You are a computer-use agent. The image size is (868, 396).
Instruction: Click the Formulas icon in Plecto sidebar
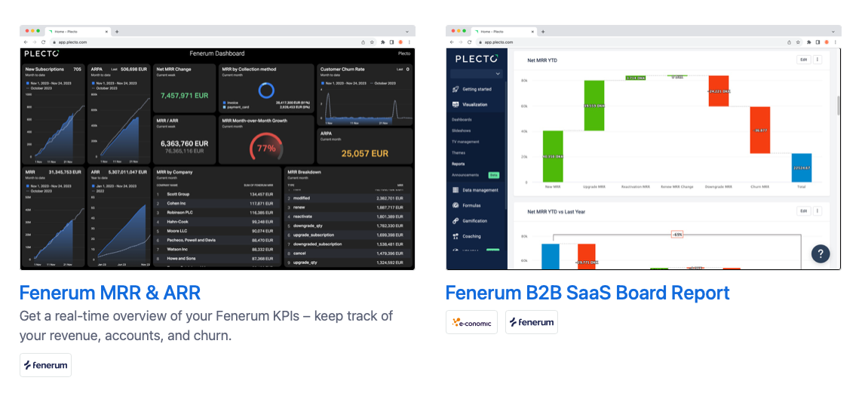click(455, 205)
